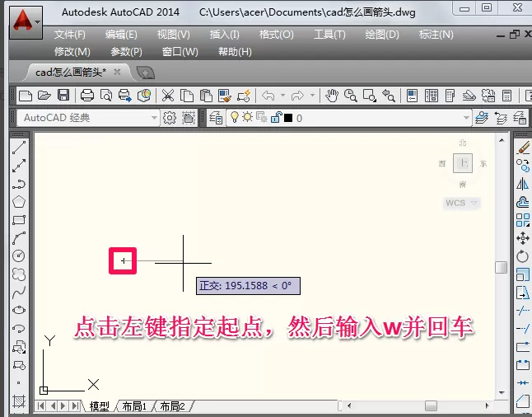Image resolution: width=532 pixels, height=417 pixels.
Task: Click the Zoom Realtime icon
Action: pos(350,96)
